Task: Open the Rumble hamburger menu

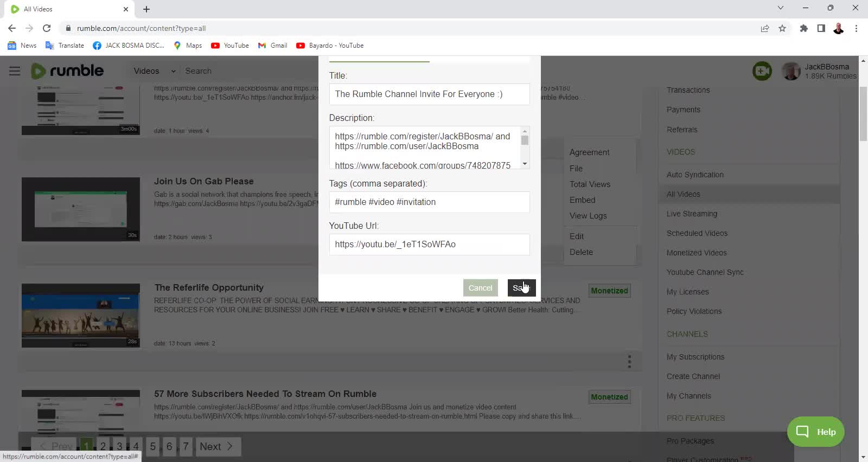Action: click(15, 71)
